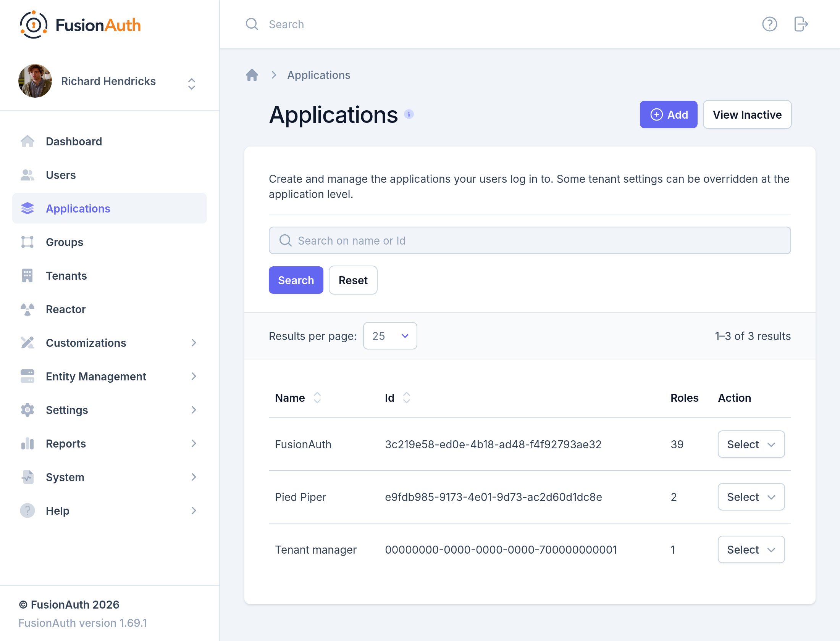Expand the Reports submenu chevron
Screen dimensions: 840x641
pyautogui.click(x=194, y=443)
